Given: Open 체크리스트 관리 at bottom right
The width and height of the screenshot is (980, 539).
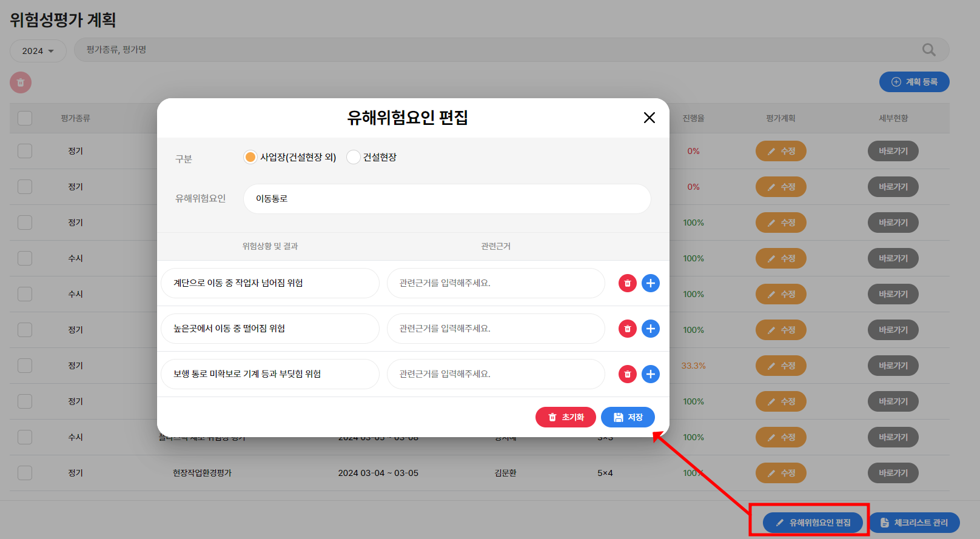Looking at the screenshot, I should click(914, 523).
